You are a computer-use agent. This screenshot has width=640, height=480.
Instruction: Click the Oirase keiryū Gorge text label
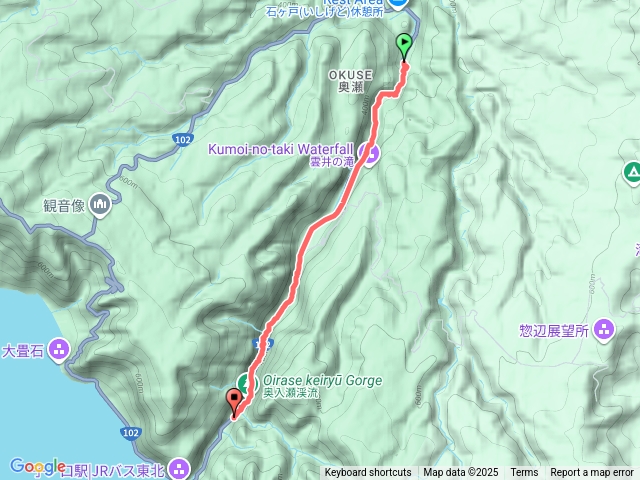(x=322, y=380)
